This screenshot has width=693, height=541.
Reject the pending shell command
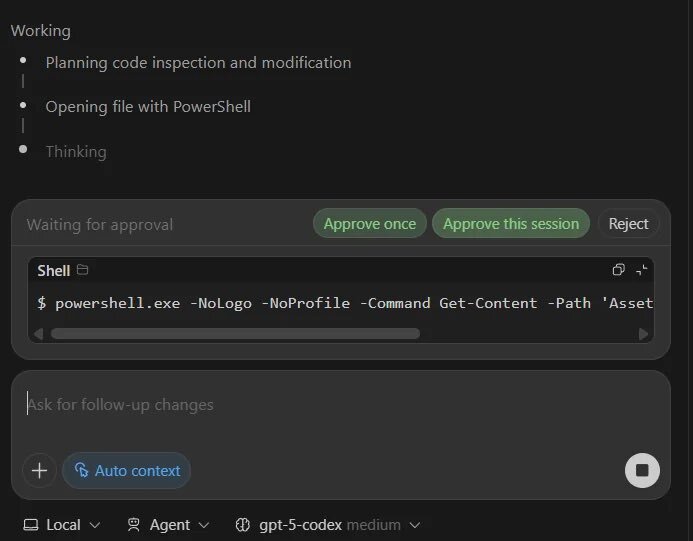628,224
